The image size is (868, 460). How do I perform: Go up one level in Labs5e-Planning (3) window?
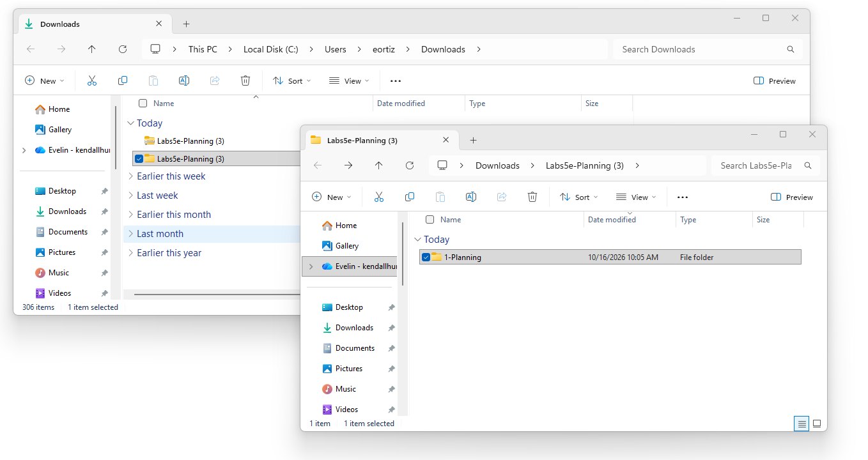tap(379, 165)
